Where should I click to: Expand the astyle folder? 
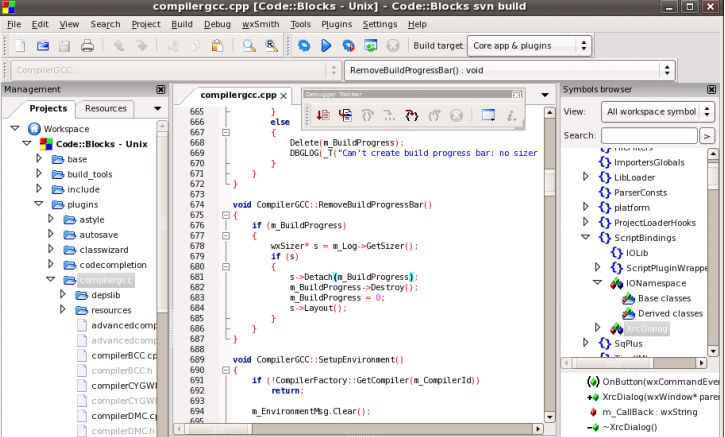51,219
